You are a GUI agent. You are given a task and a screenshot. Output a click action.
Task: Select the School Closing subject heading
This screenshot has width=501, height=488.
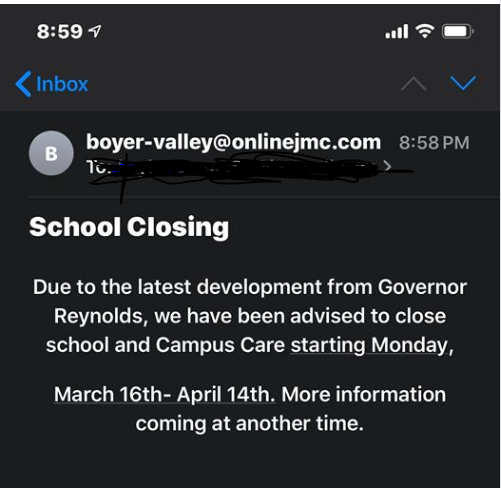(129, 227)
